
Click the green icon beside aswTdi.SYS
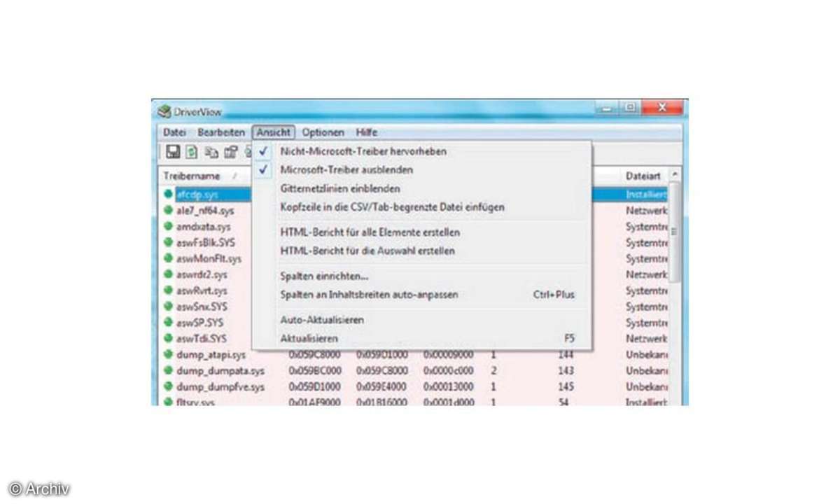168,338
